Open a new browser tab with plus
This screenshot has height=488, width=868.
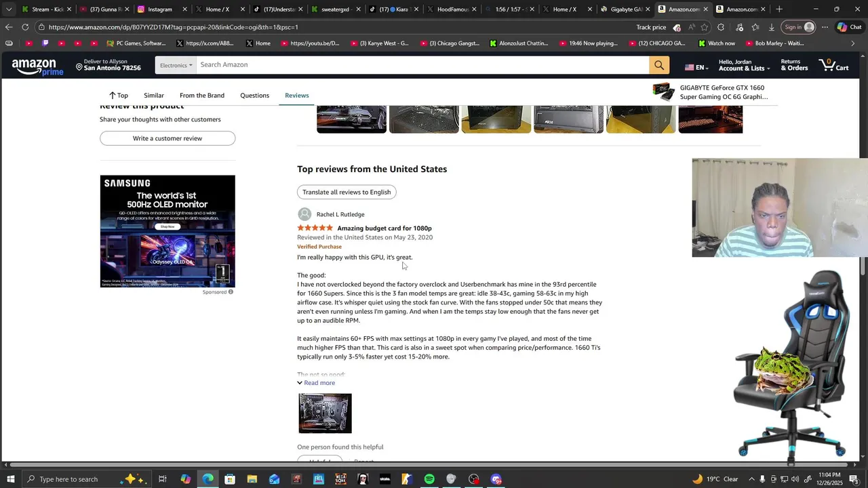[x=779, y=9]
